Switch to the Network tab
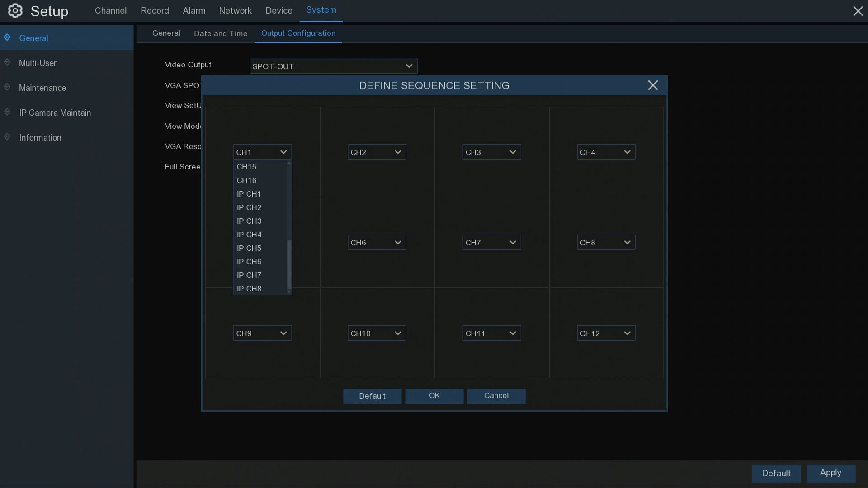The width and height of the screenshot is (868, 488). 235,10
